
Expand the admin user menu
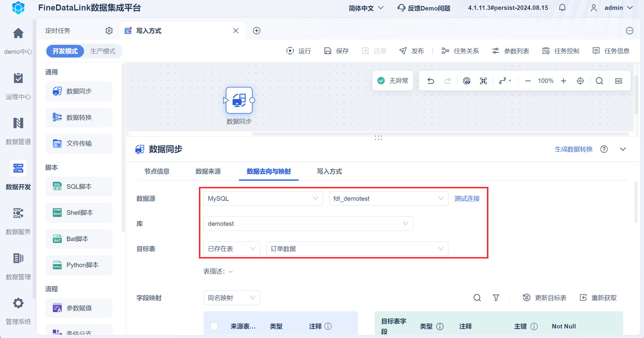click(612, 8)
